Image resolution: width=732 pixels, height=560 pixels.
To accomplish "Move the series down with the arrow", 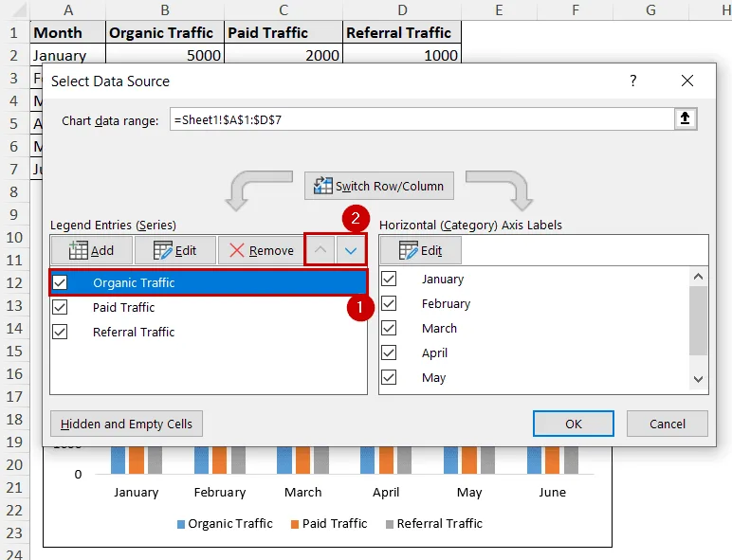I will click(x=351, y=250).
